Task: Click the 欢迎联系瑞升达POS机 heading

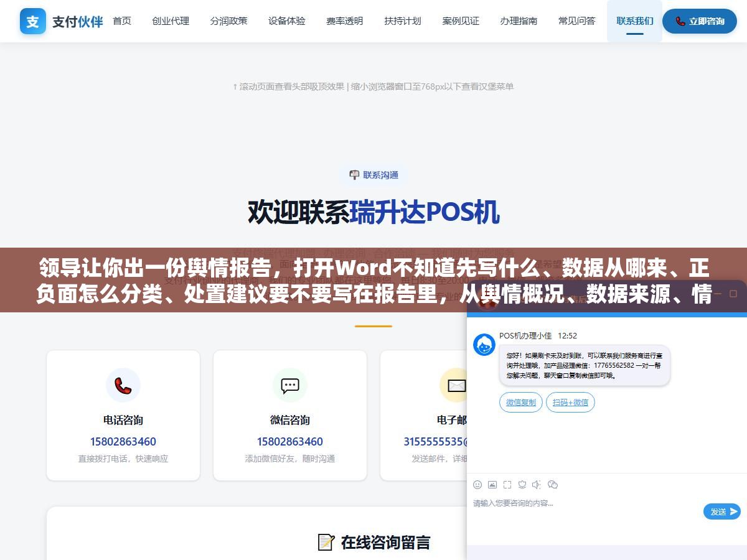Action: click(x=374, y=212)
